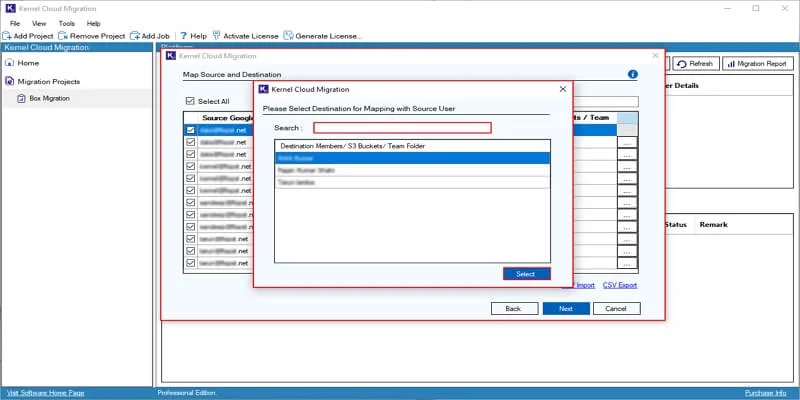Maximize the Kernel Cloud Migration main window
This screenshot has height=400, width=800.
[x=756, y=8]
